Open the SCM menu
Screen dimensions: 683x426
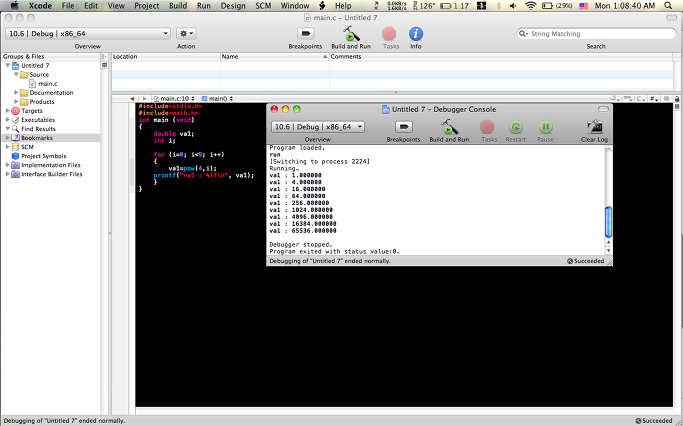(264, 6)
